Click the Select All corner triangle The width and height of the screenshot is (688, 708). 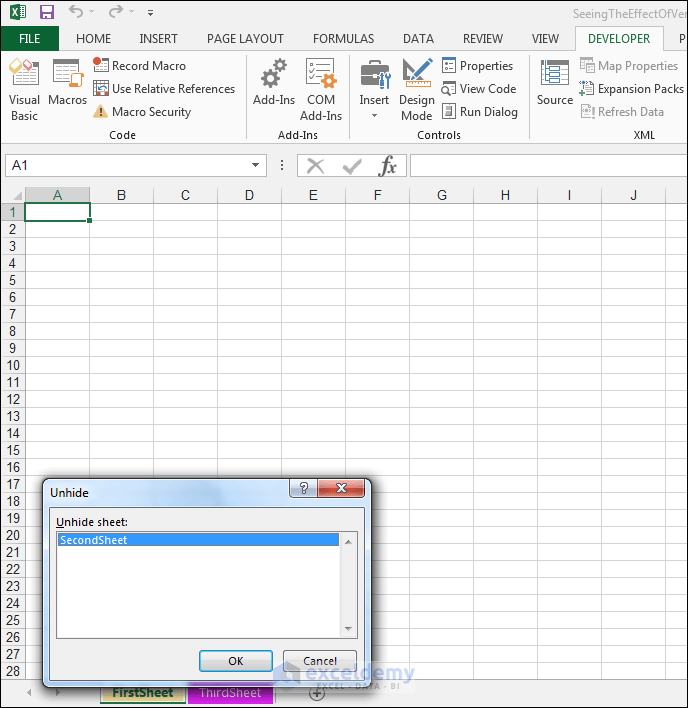pos(17,196)
